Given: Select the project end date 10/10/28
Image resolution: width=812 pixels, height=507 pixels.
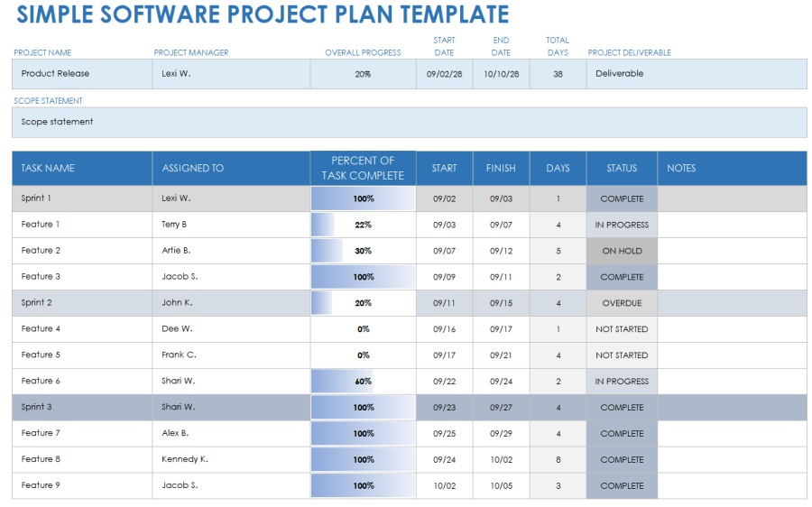Looking at the screenshot, I should 501,74.
